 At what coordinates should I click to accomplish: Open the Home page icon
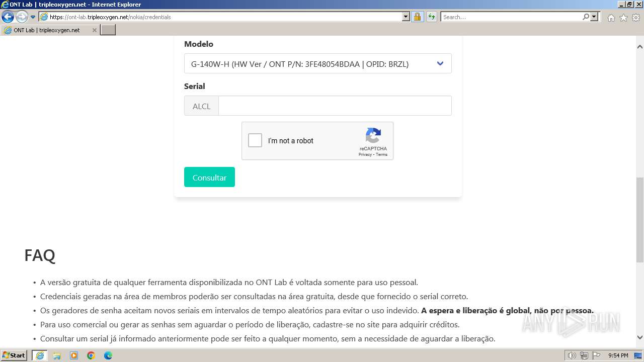pos(611,18)
